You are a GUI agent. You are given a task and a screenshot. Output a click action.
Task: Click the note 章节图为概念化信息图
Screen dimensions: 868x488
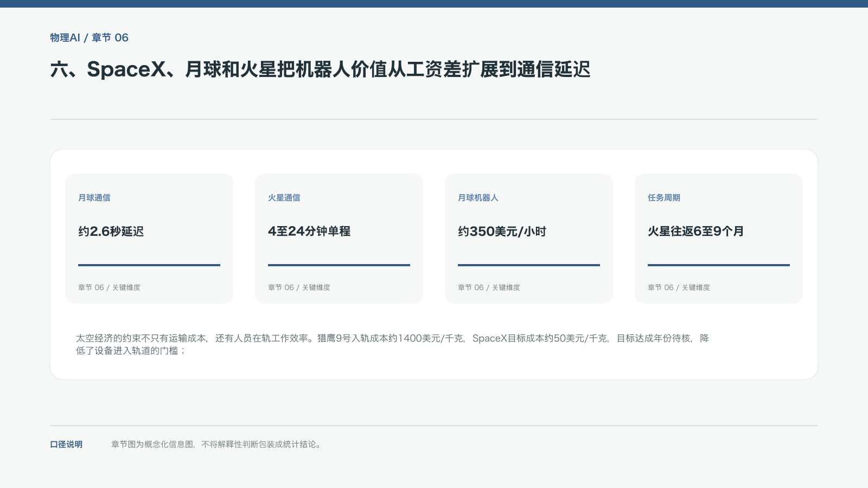pos(217,445)
